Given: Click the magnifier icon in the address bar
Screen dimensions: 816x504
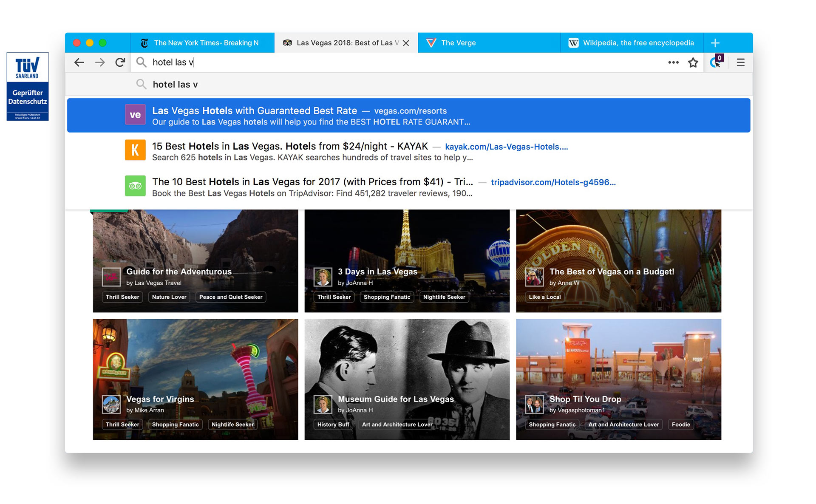Looking at the screenshot, I should (x=141, y=62).
